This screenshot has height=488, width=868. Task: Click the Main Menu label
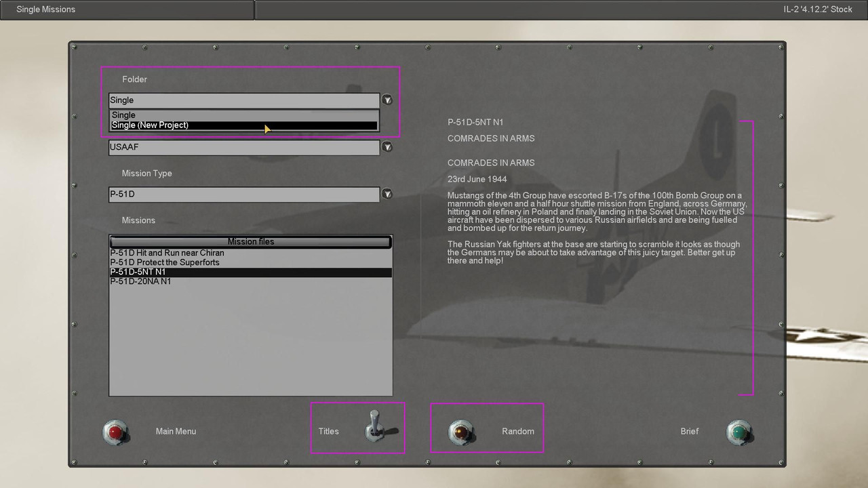click(176, 431)
